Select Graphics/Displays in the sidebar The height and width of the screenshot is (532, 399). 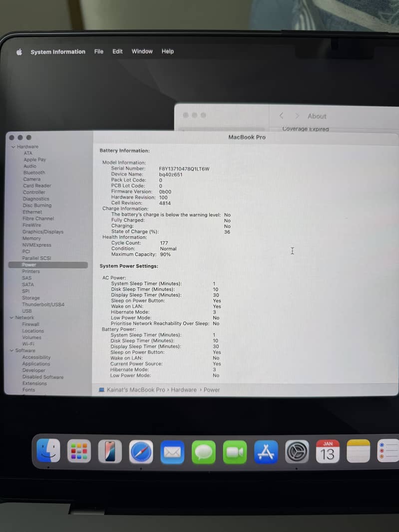(x=42, y=232)
